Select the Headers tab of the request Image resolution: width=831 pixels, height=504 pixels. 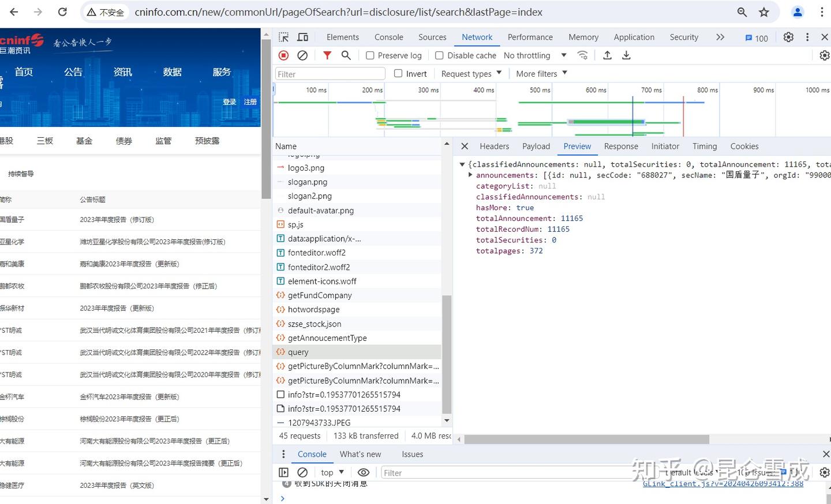(495, 146)
